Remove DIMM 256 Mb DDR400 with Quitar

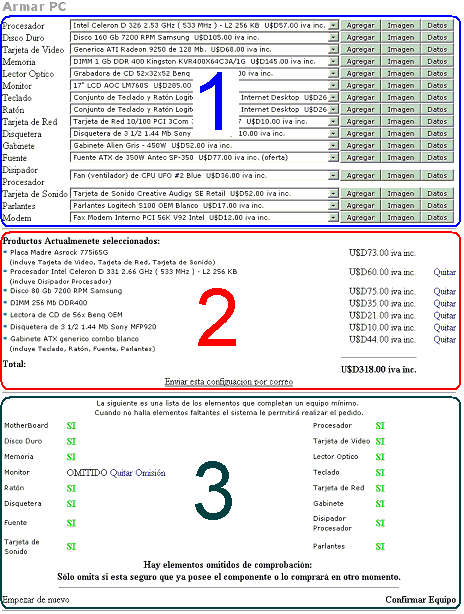pyautogui.click(x=444, y=303)
